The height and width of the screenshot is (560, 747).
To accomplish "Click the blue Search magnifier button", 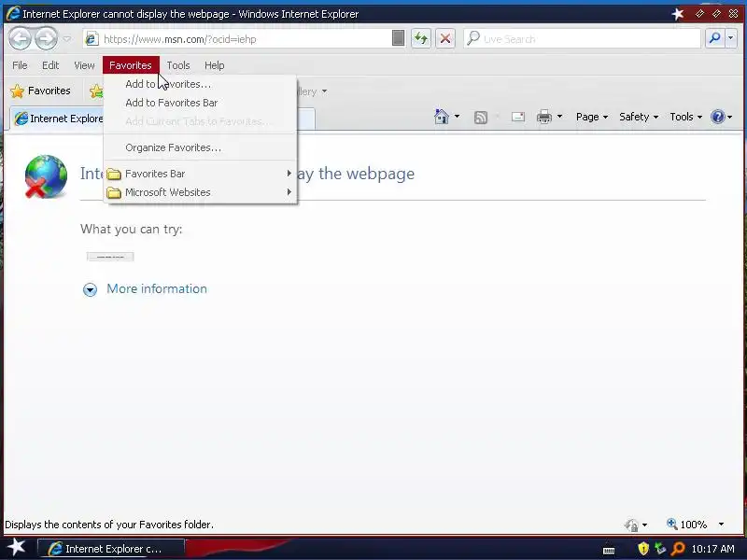I will click(x=714, y=38).
